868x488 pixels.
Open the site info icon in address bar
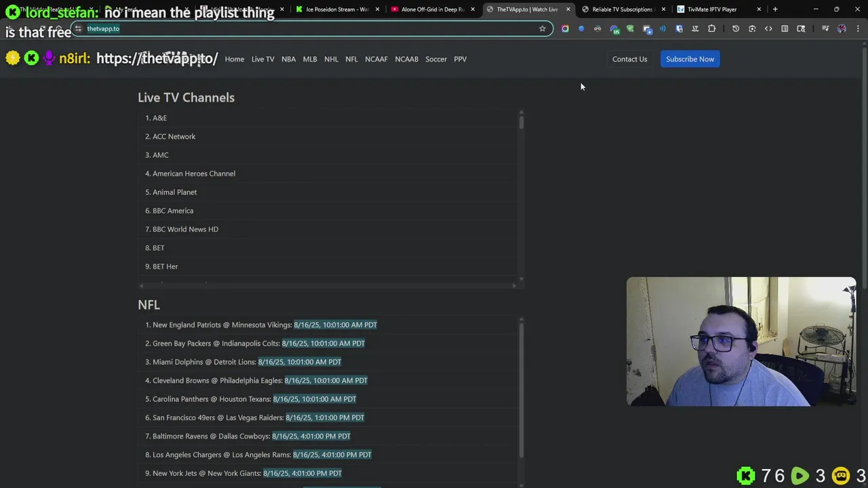78,28
